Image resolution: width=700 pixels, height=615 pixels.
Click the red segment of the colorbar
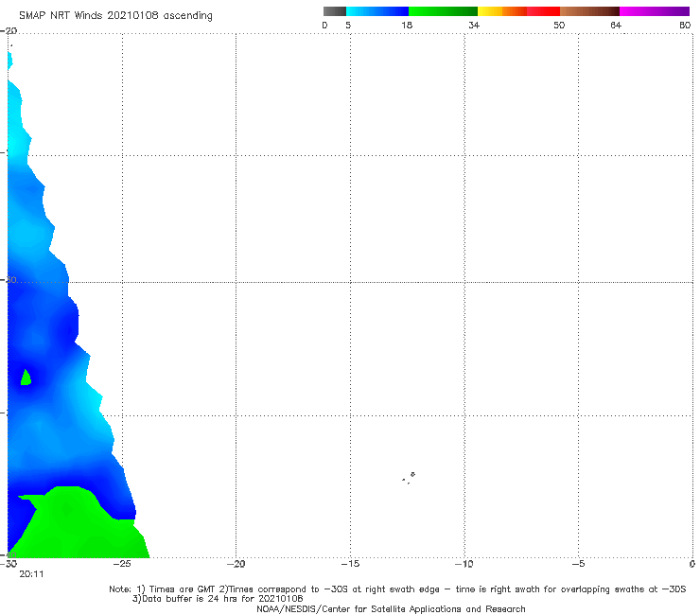pyautogui.click(x=543, y=11)
